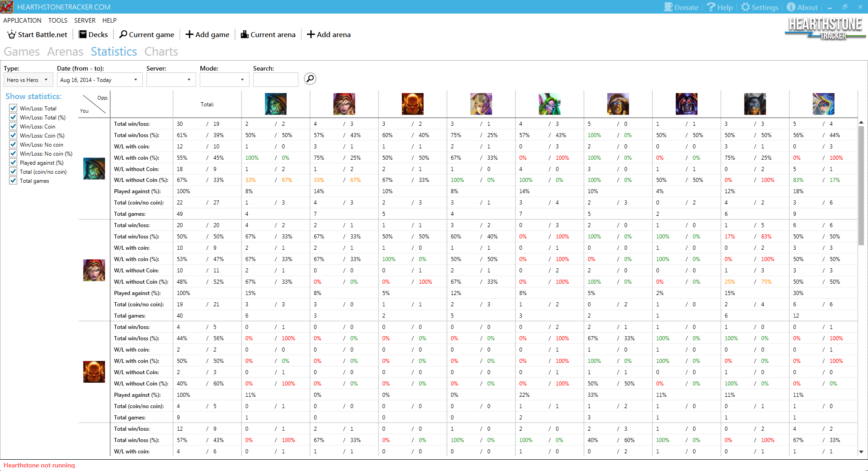This screenshot has width=868, height=471.
Task: Click the magnifying glass search icon
Action: pyautogui.click(x=310, y=79)
